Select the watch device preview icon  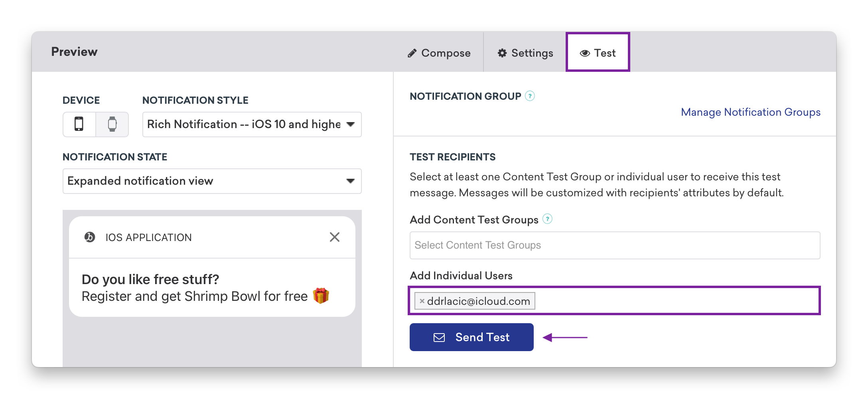pyautogui.click(x=112, y=124)
